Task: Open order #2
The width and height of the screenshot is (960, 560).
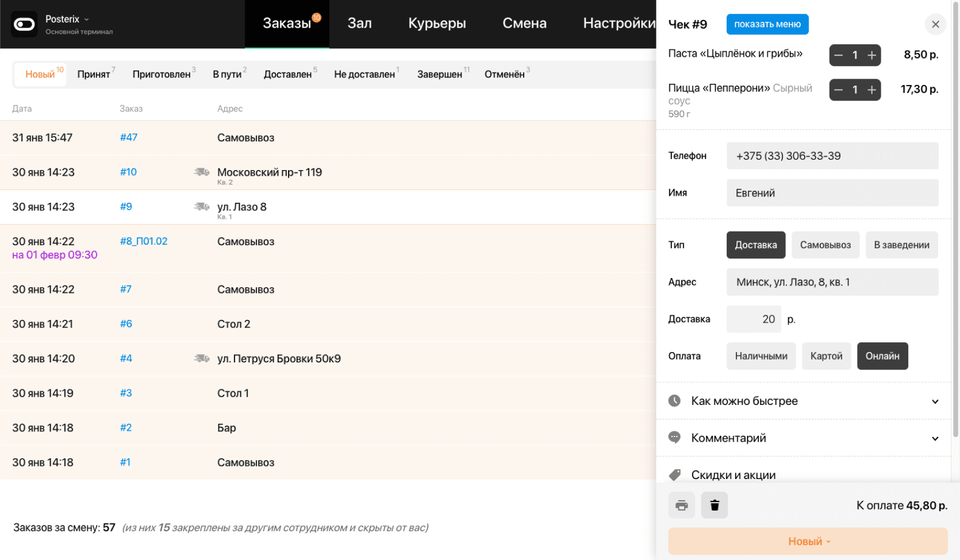Action: [126, 427]
